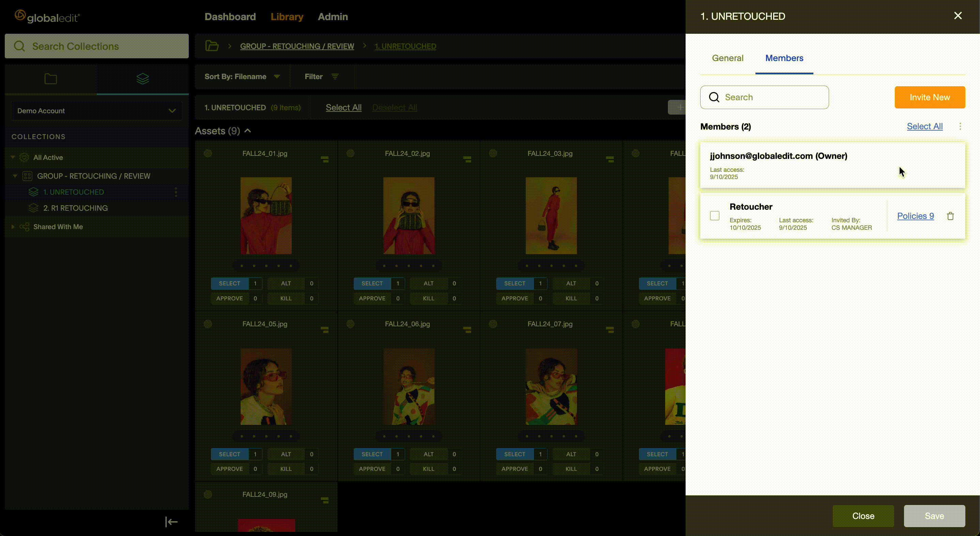Click the GROUP - RETOUCHING / REVIEW group icon
The width and height of the screenshot is (980, 536).
click(27, 176)
